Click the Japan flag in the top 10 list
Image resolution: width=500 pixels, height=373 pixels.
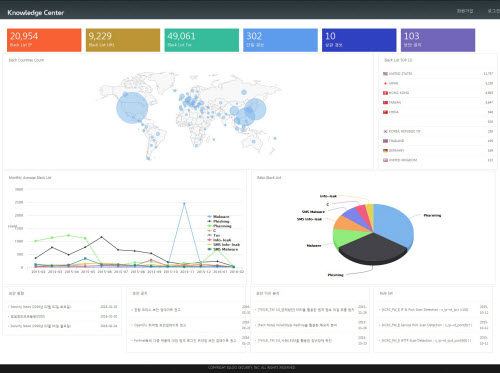[x=385, y=83]
